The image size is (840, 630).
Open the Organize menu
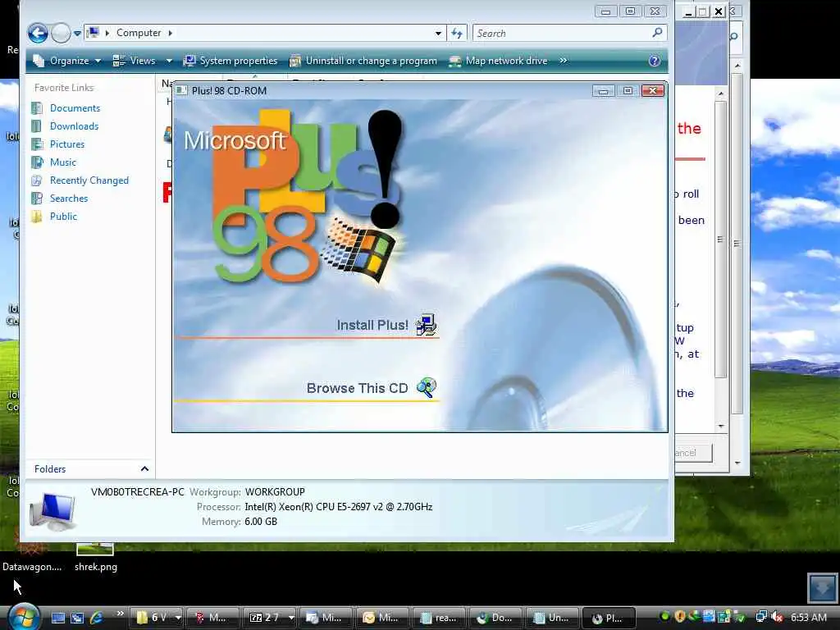point(67,61)
